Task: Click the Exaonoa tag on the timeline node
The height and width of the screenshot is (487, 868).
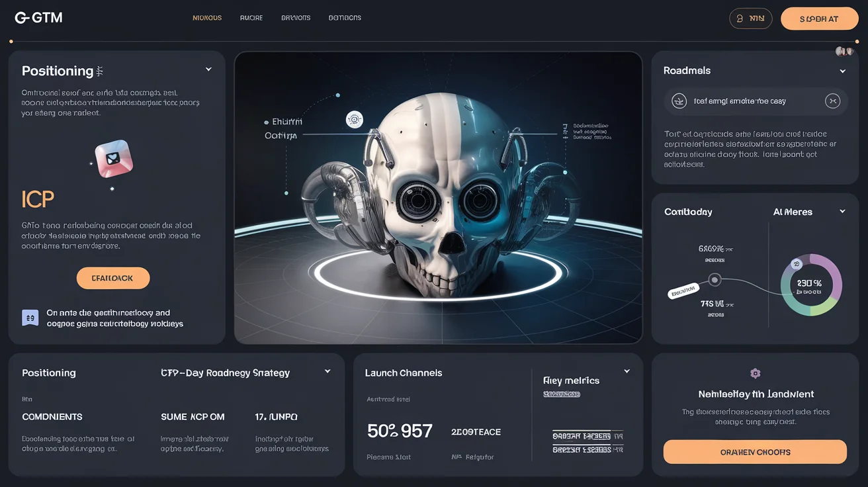Action: click(x=683, y=290)
